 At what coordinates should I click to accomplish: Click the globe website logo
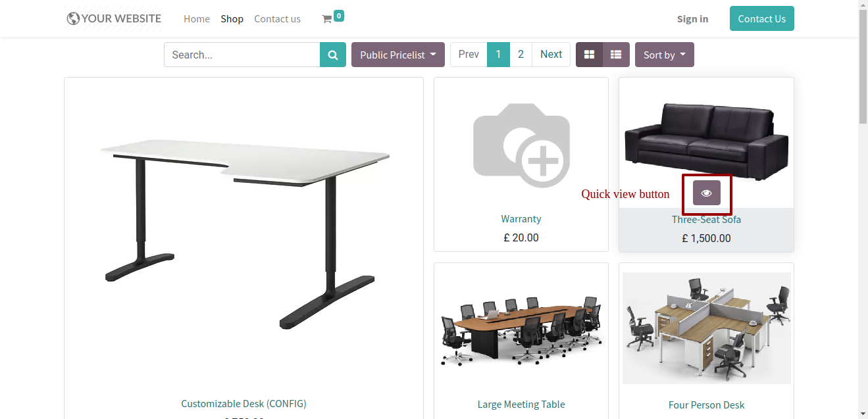coord(73,18)
